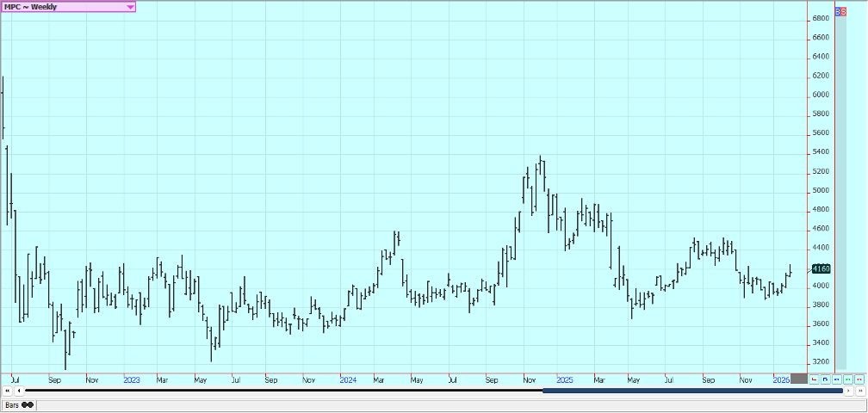This screenshot has height=413, width=868.
Task: Click the green dash chart mode icon
Action: (848, 379)
